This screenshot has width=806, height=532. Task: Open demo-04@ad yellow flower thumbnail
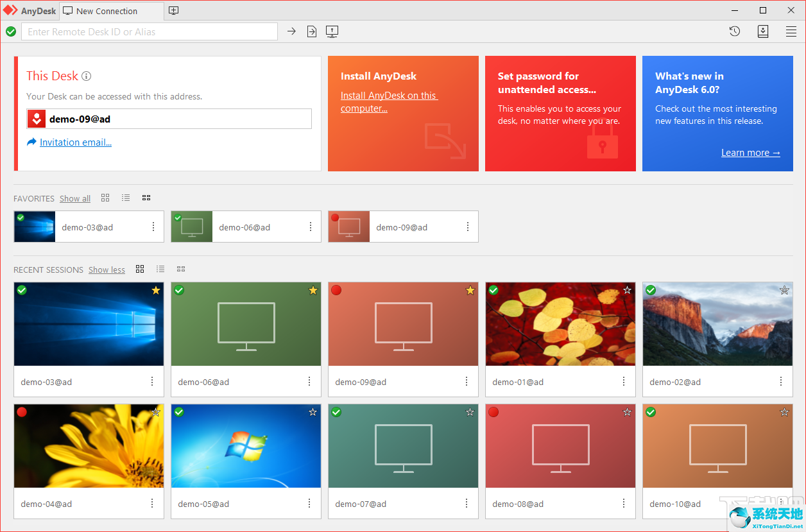tap(89, 446)
